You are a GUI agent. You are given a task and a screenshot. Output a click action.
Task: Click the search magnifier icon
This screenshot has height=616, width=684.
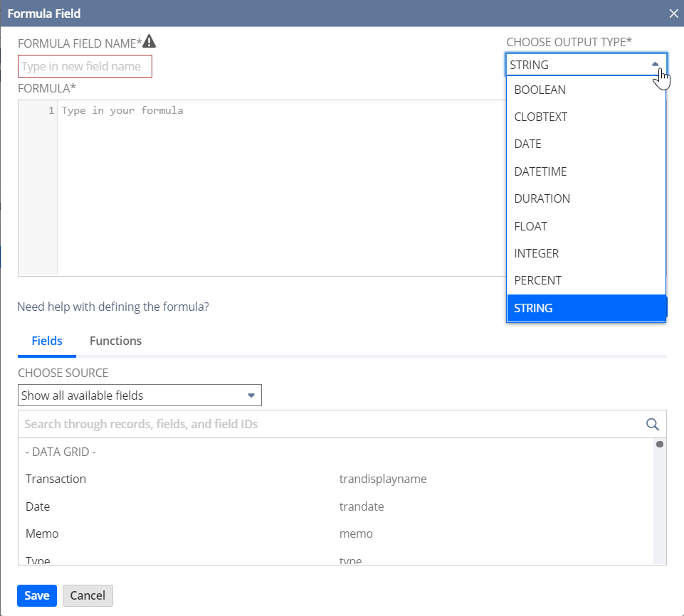(652, 424)
